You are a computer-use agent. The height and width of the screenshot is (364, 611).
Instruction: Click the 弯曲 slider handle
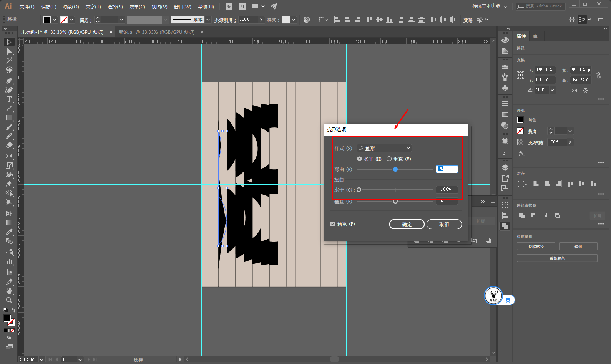click(x=395, y=169)
